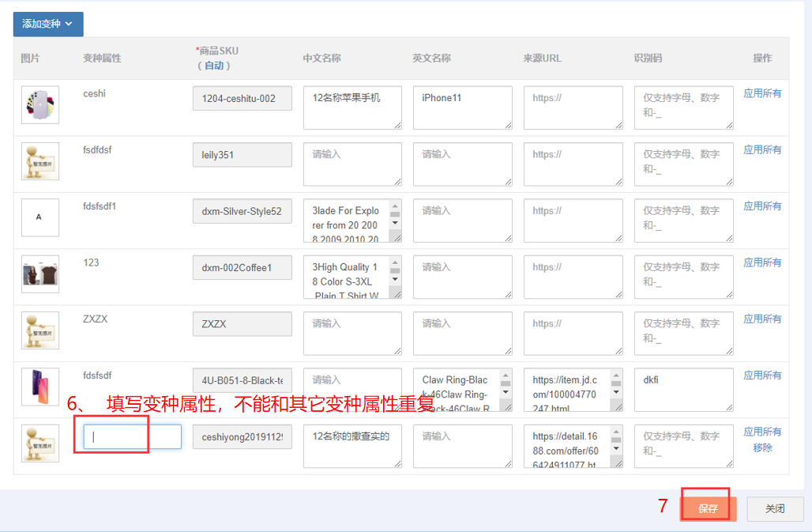
Task: Edit Chinese name 12名称苹果手机
Action: click(352, 108)
